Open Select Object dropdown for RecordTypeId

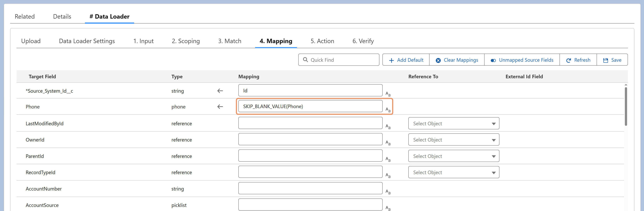pos(454,172)
